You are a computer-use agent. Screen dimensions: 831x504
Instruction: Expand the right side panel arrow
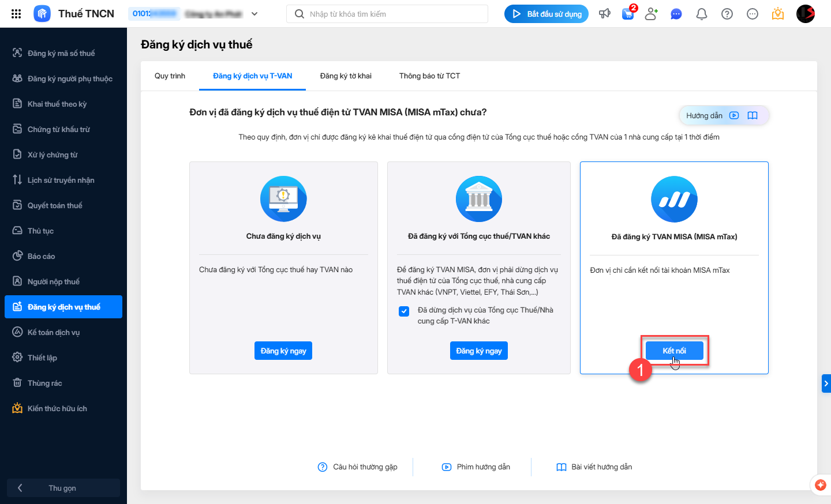(x=826, y=383)
